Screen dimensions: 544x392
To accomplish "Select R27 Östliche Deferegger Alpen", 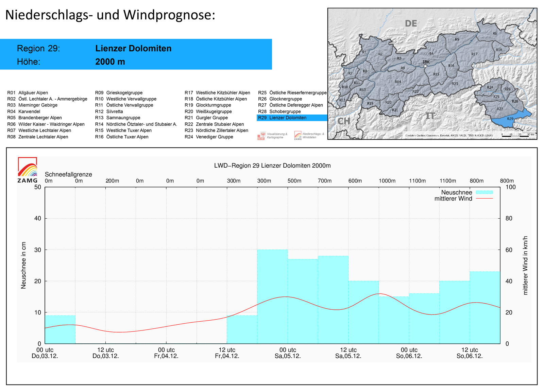I will click(x=291, y=105).
